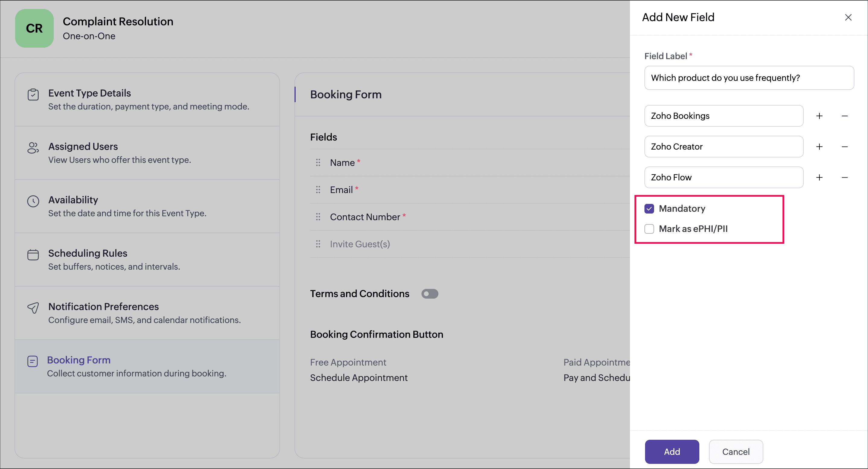Screen dimensions: 868x469
Task: Edit the Zoho Flow option field
Action: point(723,177)
